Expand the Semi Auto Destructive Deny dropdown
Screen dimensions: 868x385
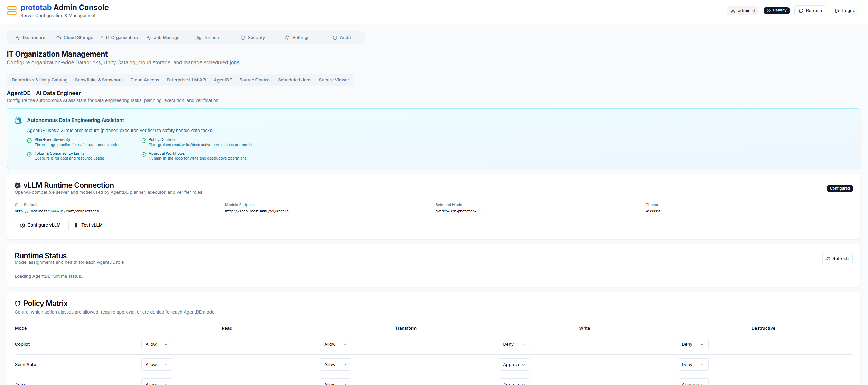693,365
